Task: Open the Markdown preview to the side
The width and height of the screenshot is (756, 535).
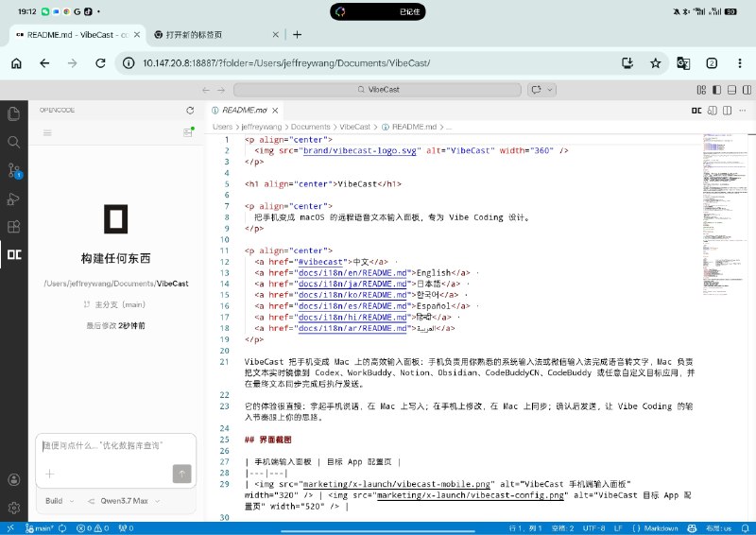Action: (x=713, y=111)
